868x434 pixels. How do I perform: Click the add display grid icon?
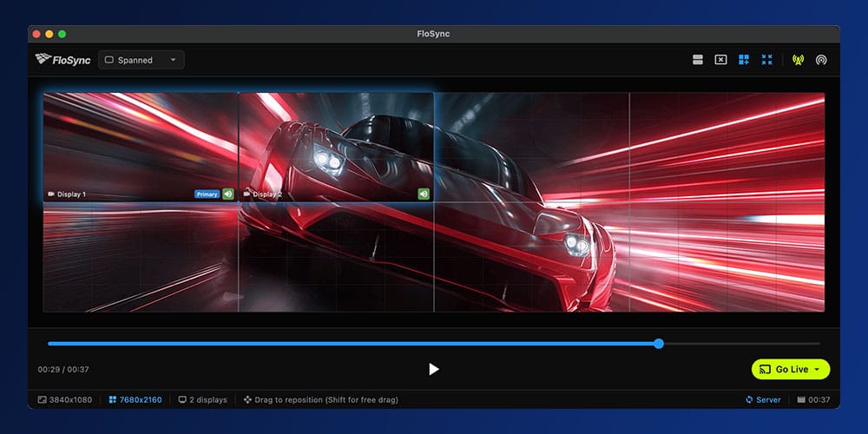(x=744, y=60)
